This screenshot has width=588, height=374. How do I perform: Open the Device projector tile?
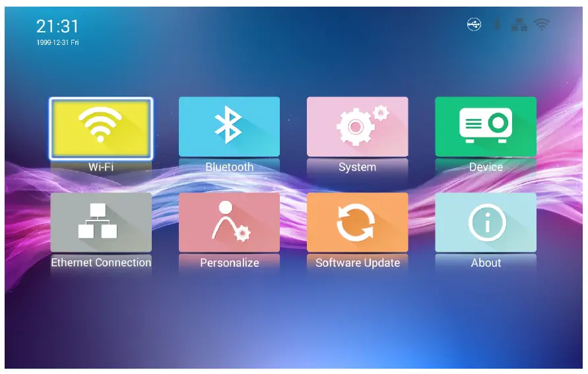(486, 127)
